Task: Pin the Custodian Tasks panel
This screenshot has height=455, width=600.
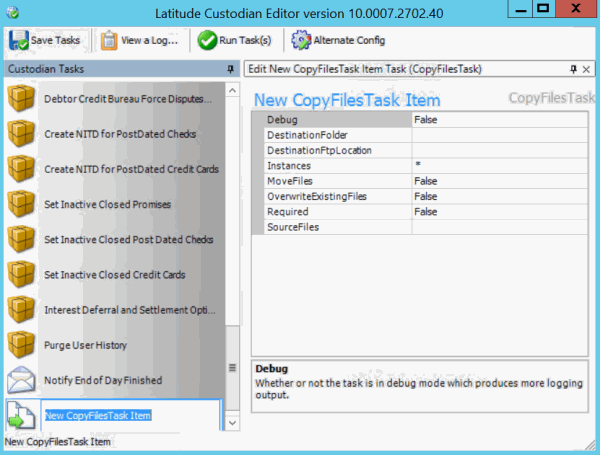Action: tap(230, 69)
